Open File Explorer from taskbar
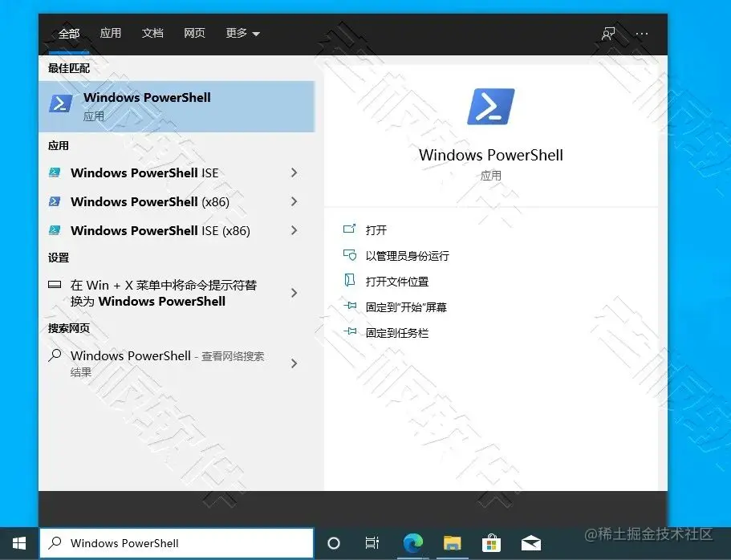Viewport: 731px width, 560px height. pos(452,543)
